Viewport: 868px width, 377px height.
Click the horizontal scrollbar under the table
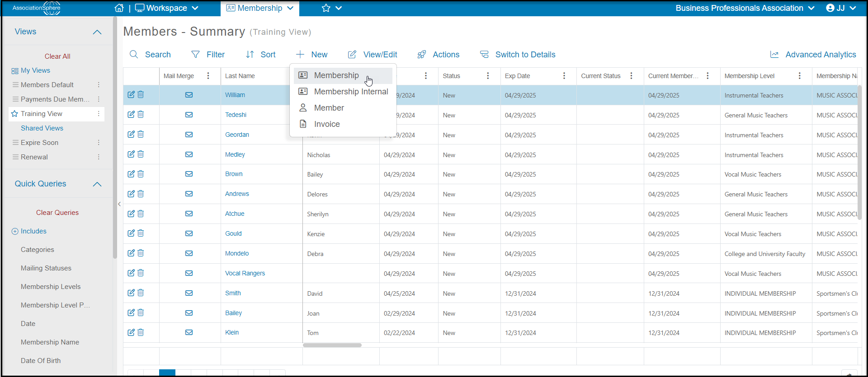pos(332,345)
